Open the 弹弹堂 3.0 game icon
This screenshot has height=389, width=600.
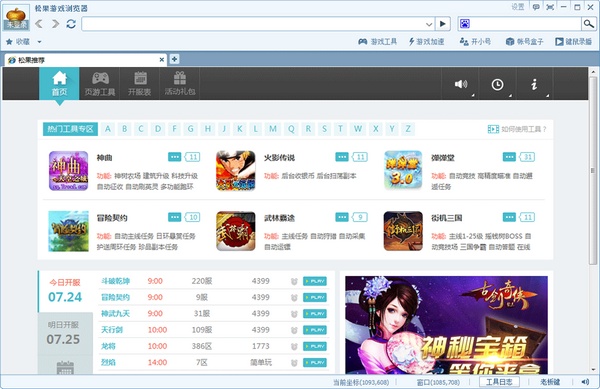point(403,171)
